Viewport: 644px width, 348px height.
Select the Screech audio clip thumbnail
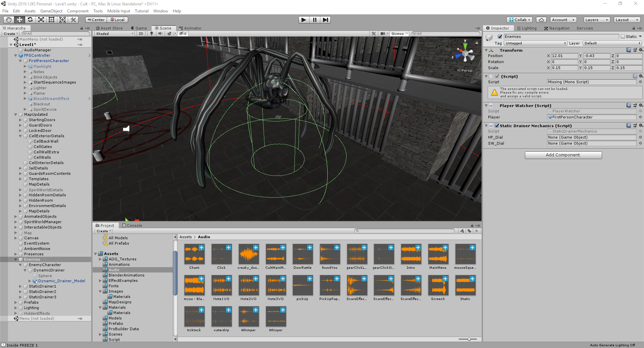click(x=438, y=285)
